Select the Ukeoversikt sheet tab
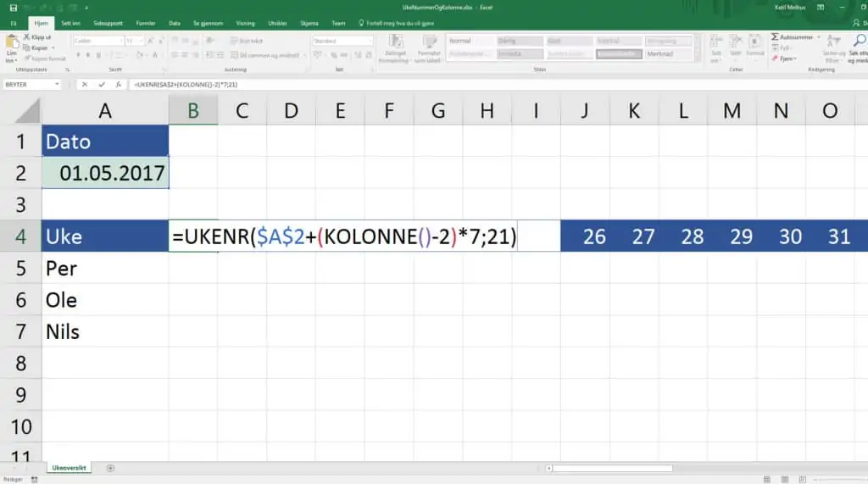Viewport: 868px width, 484px height. pyautogui.click(x=70, y=468)
